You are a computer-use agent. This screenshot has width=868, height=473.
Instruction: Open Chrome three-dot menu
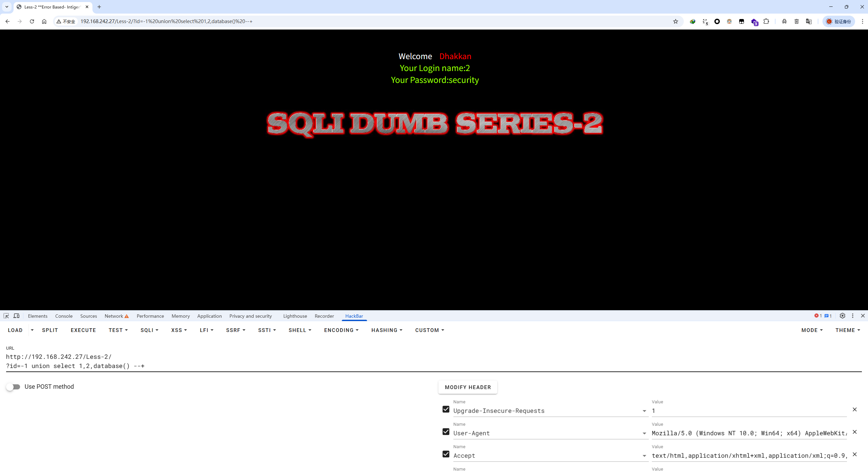click(862, 21)
